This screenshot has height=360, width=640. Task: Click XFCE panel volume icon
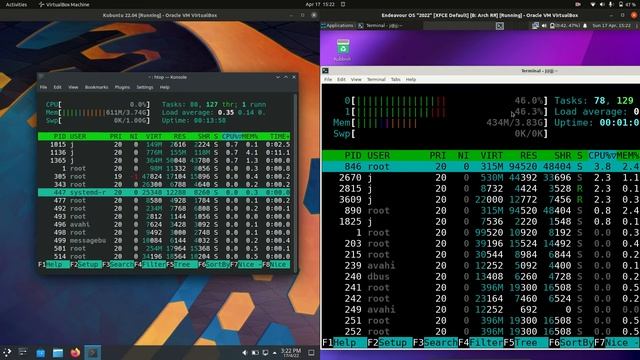tap(544, 26)
